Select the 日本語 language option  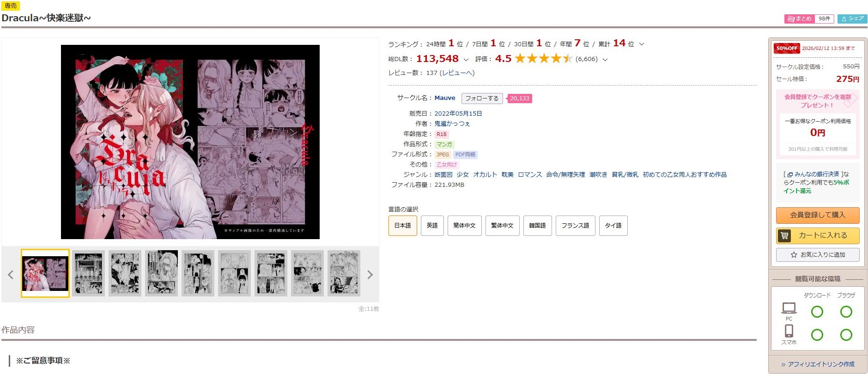coord(403,226)
